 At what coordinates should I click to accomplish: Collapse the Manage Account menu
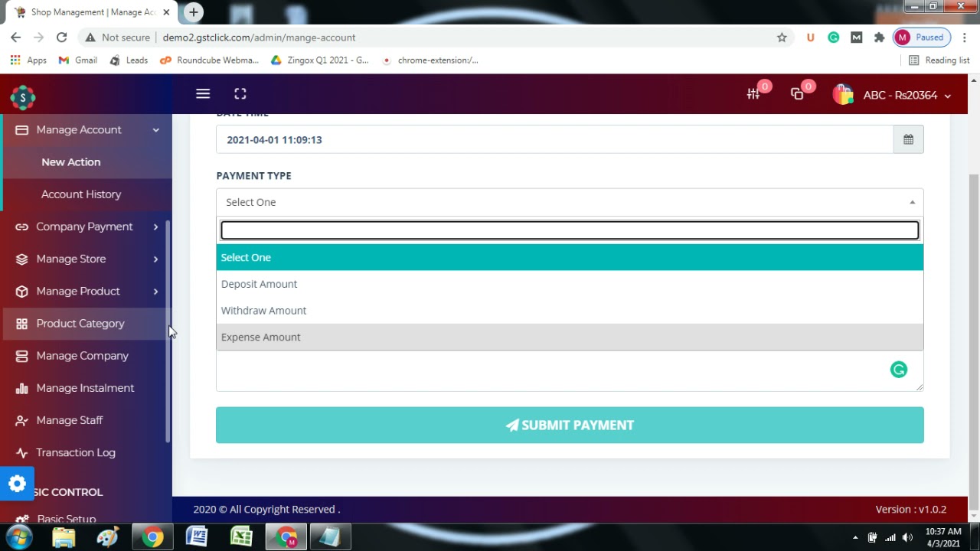[86, 130]
